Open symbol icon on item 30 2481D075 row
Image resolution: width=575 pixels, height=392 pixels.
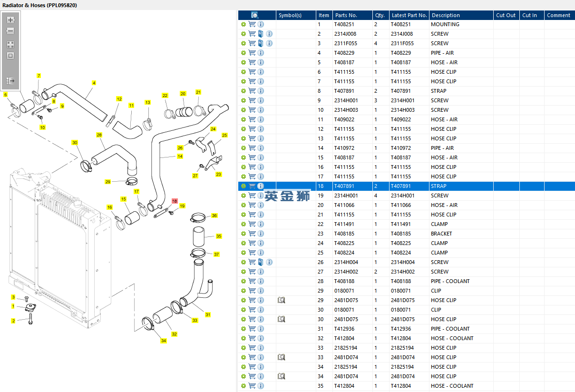point(281,319)
